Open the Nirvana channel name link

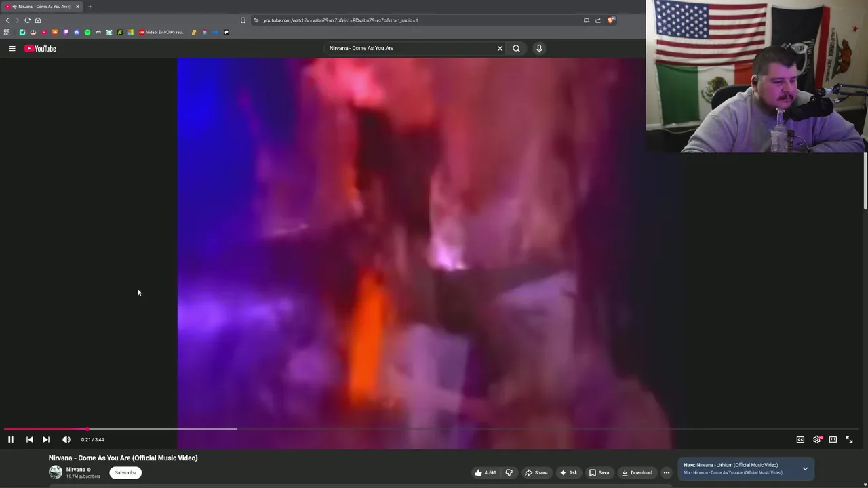point(76,470)
